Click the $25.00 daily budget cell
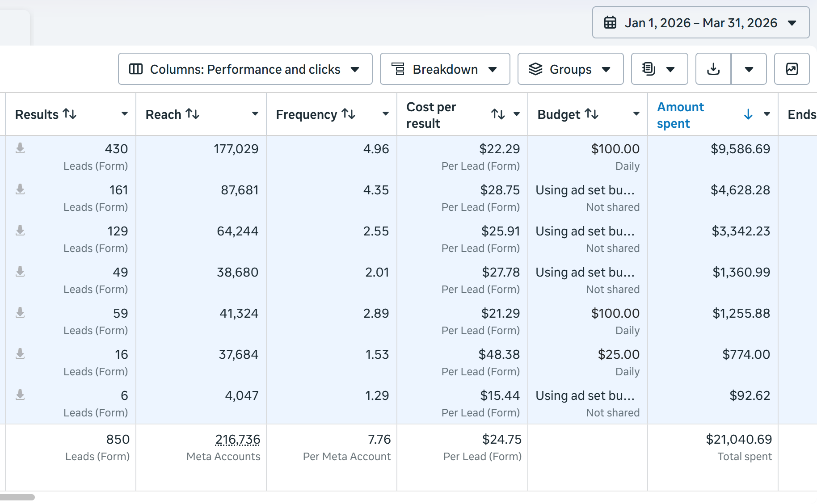 619,354
